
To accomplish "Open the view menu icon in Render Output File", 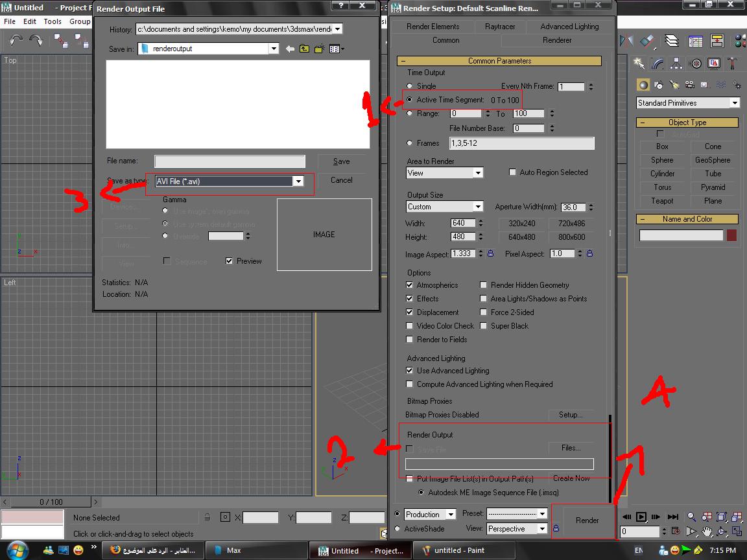I will click(x=337, y=49).
